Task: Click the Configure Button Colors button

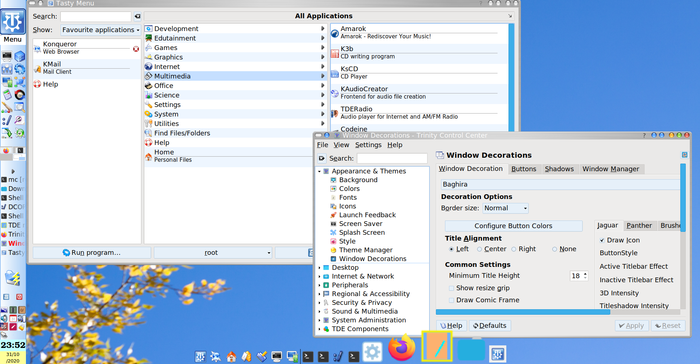Action: [513, 226]
